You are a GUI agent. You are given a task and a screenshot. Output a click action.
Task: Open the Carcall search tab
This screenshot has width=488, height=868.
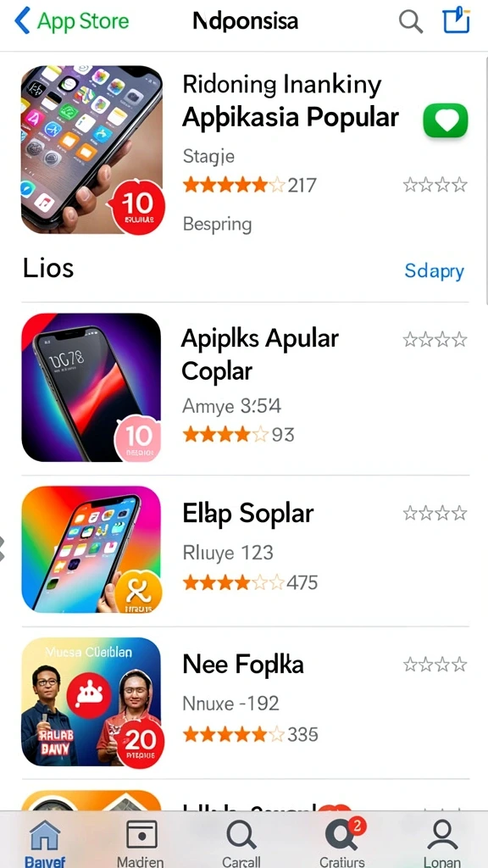point(241,843)
